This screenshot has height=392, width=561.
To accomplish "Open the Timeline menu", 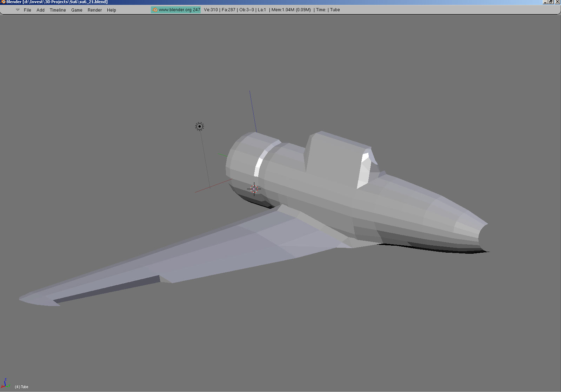I will 58,10.
